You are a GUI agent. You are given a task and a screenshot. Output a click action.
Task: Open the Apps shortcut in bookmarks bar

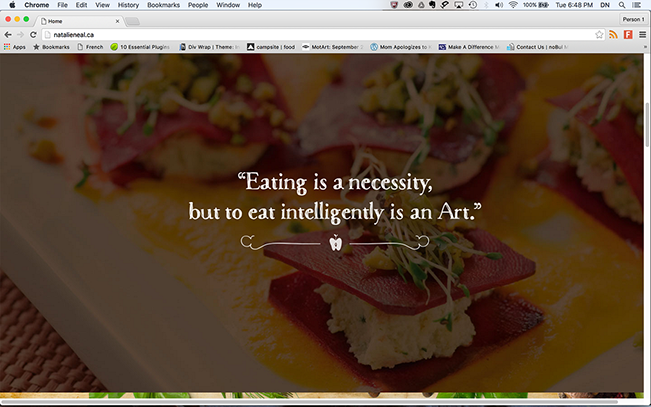tap(14, 46)
